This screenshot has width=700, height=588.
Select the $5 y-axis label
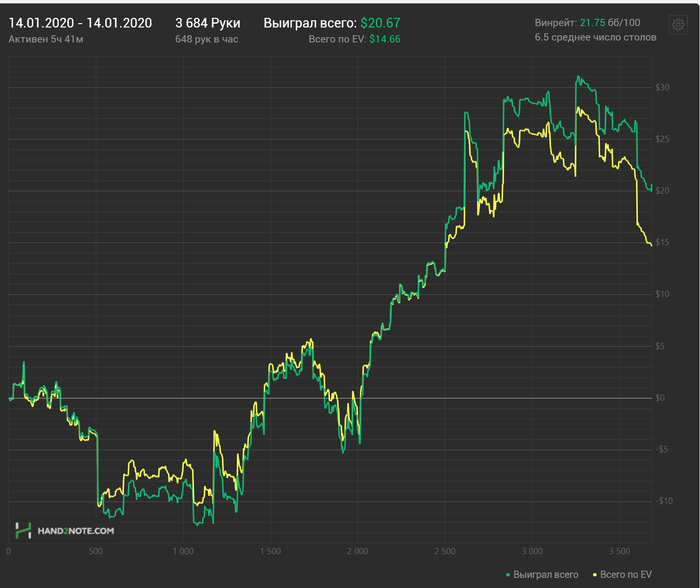pos(660,346)
